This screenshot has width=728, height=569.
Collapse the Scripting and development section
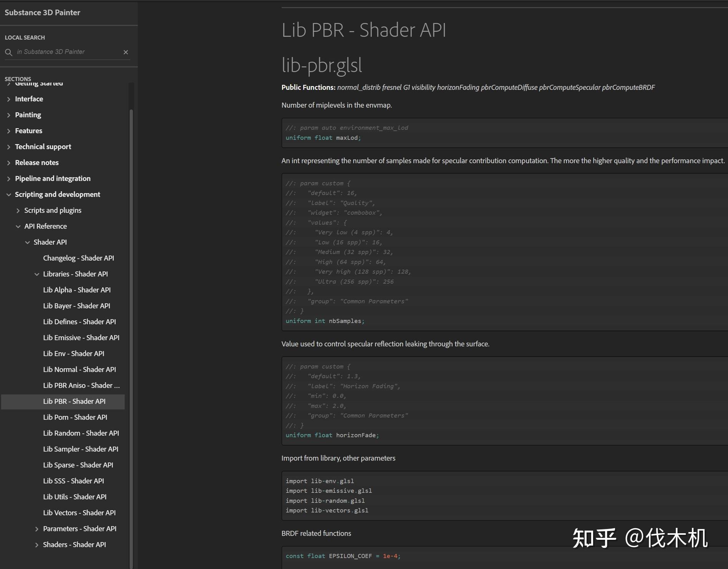pyautogui.click(x=9, y=195)
